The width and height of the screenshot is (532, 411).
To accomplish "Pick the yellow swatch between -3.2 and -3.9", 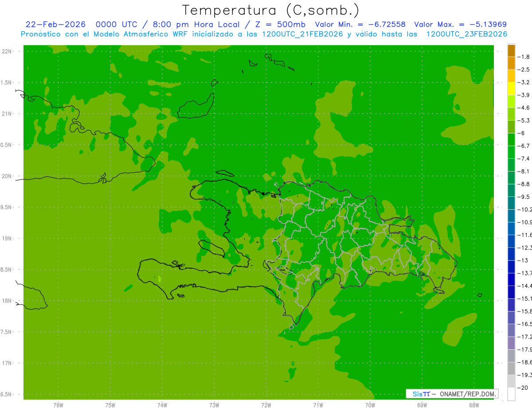I will coord(511,89).
